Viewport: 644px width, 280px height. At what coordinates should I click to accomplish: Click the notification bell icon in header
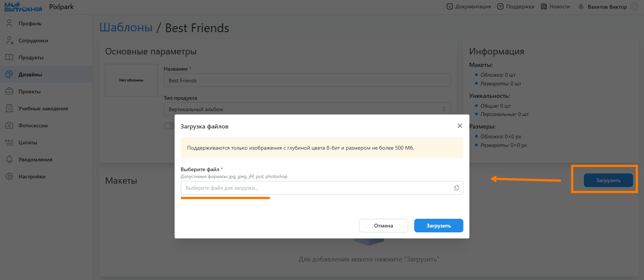(x=581, y=7)
